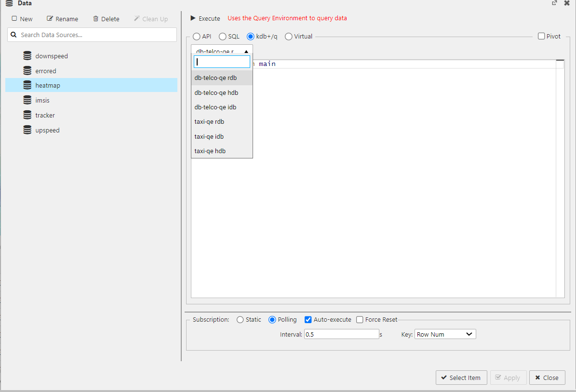Uncheck the Auto-execute checkbox
576x392 pixels.
(x=308, y=320)
